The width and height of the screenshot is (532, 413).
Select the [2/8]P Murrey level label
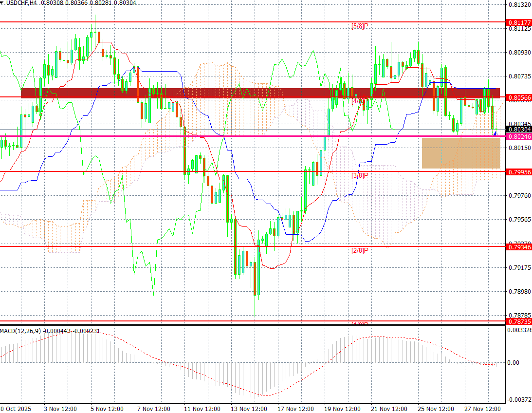[360, 250]
